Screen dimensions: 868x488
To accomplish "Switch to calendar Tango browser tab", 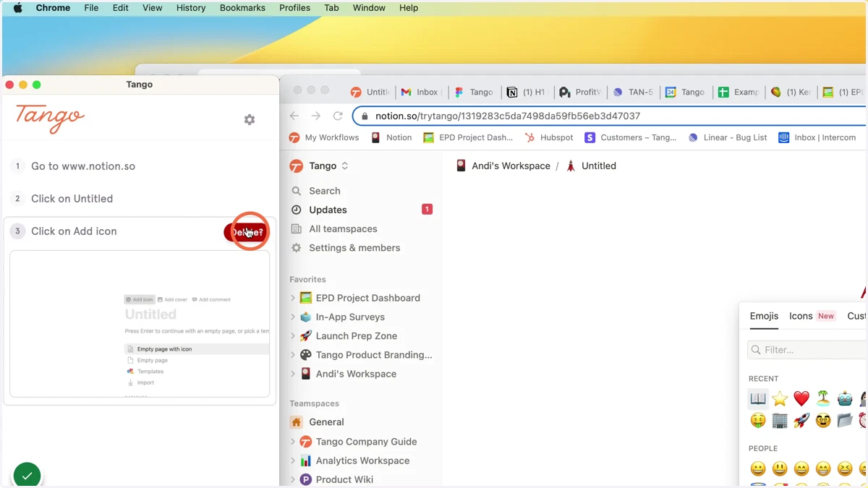I will (686, 92).
